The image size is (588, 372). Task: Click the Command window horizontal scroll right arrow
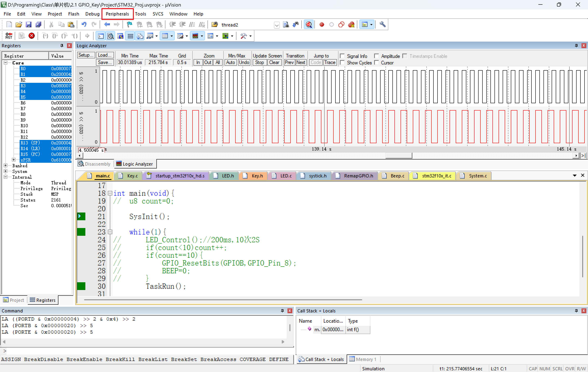point(283,342)
